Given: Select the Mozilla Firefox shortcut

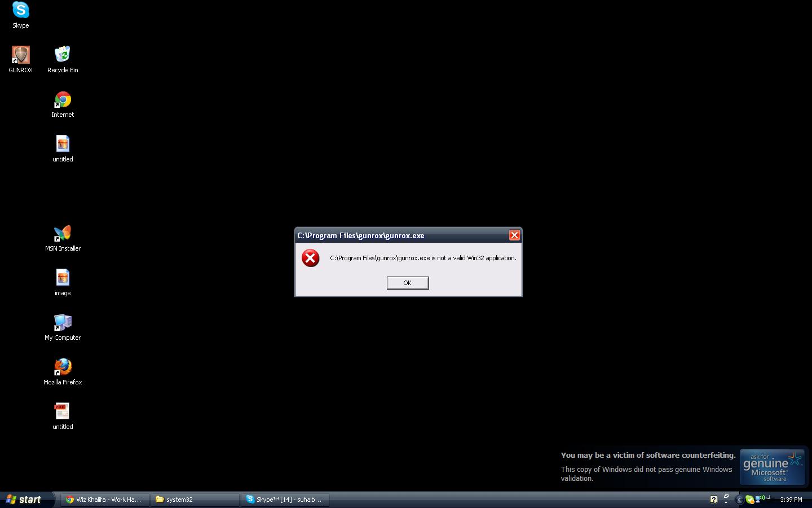Looking at the screenshot, I should tap(63, 367).
